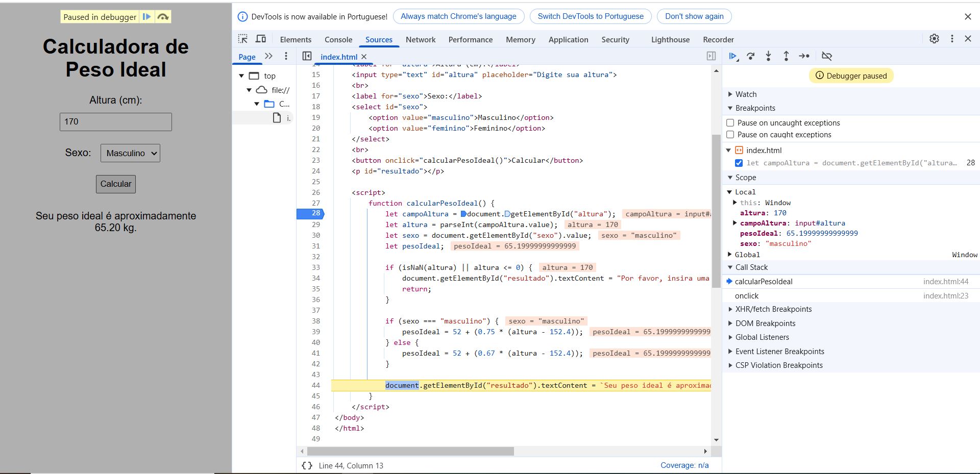Click the Step button
This screenshot has width=980, height=474.
(x=804, y=56)
